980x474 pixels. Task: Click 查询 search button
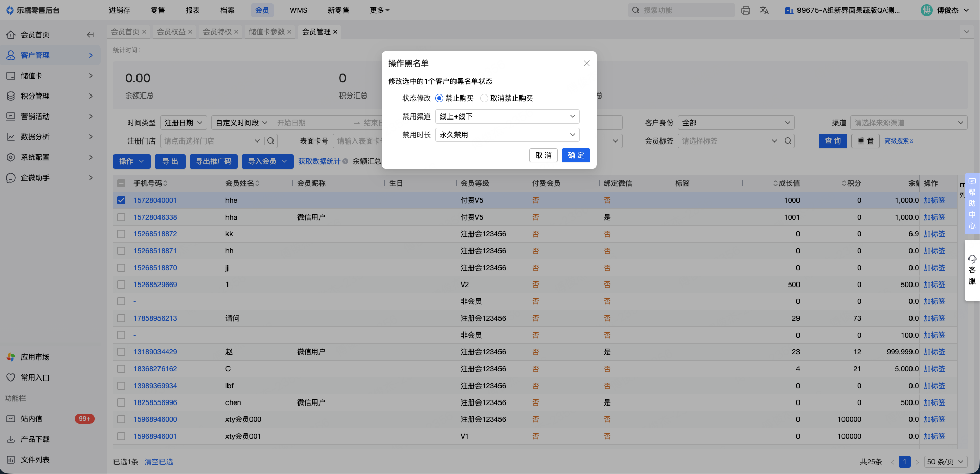(833, 141)
